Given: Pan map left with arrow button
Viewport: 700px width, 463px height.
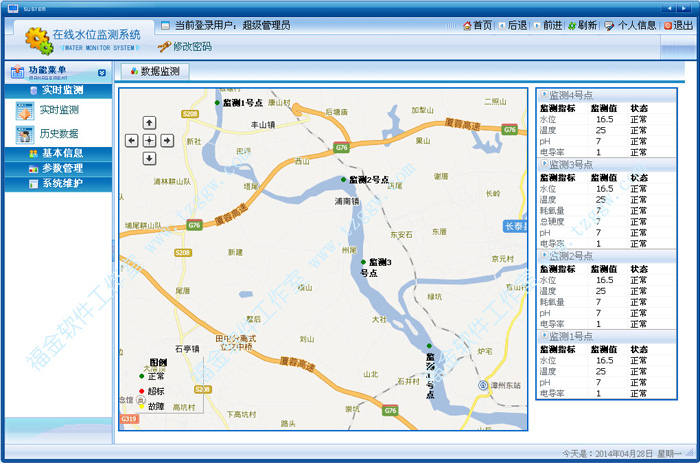Looking at the screenshot, I should (x=131, y=141).
